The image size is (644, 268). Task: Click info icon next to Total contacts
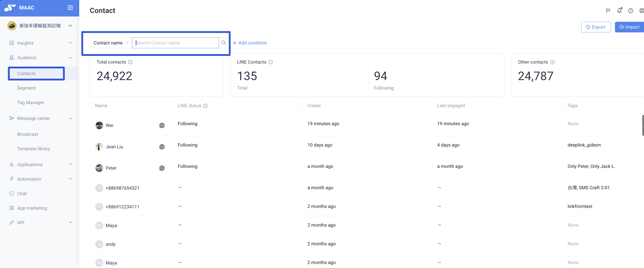coord(130,62)
